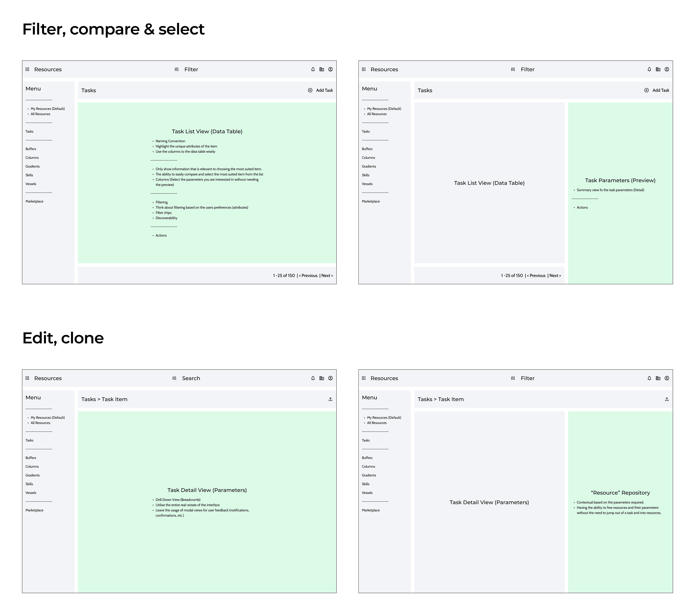
Task: Open the user profile icon in the Resource Repository wireframe
Action: [x=667, y=378]
